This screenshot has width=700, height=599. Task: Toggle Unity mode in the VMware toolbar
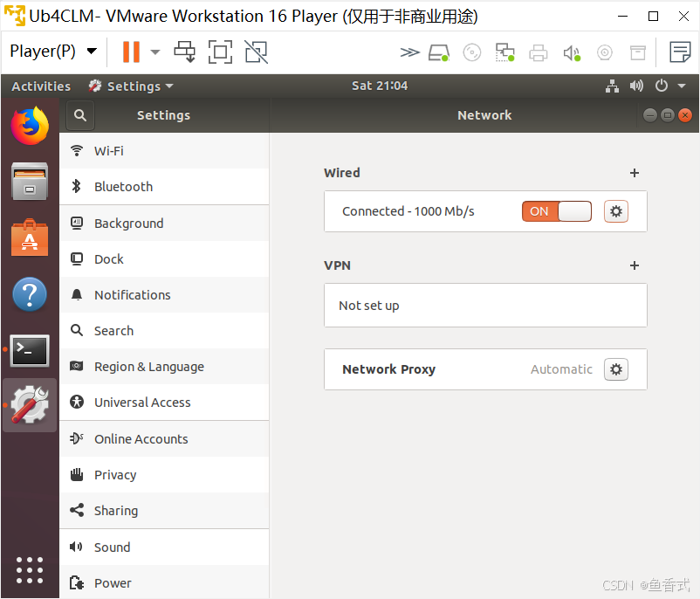(x=257, y=52)
